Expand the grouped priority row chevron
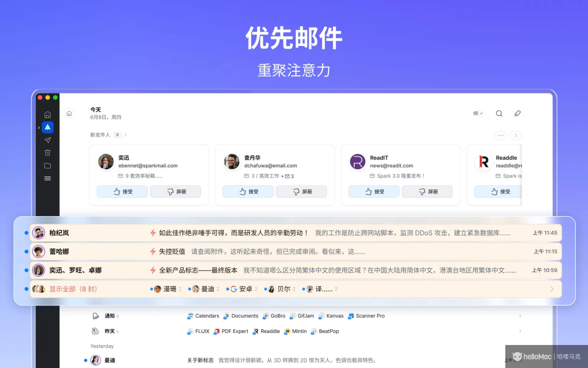The width and height of the screenshot is (588, 368). (x=552, y=289)
